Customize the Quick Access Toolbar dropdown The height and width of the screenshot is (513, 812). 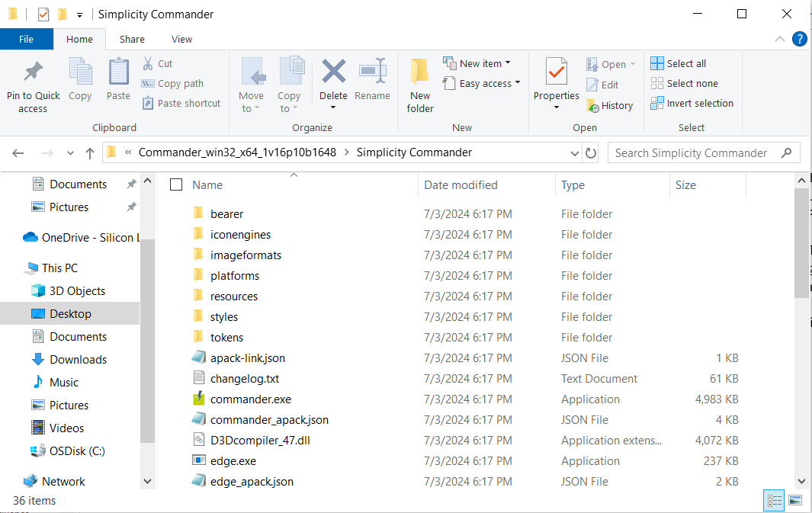pos(79,14)
